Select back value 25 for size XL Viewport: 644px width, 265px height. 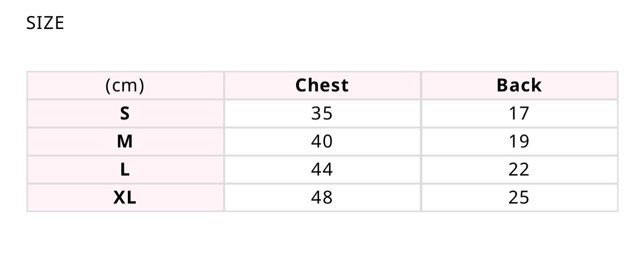click(x=519, y=198)
